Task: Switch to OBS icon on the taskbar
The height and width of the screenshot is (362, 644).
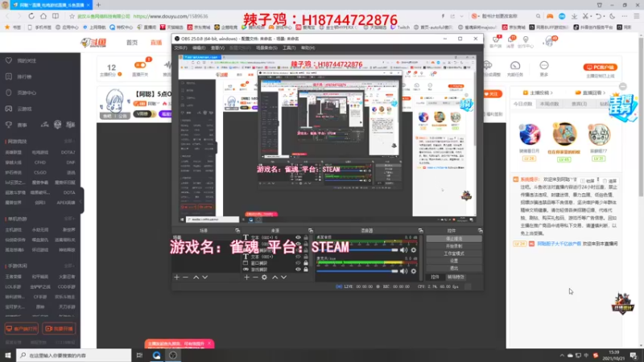Action: 173,356
